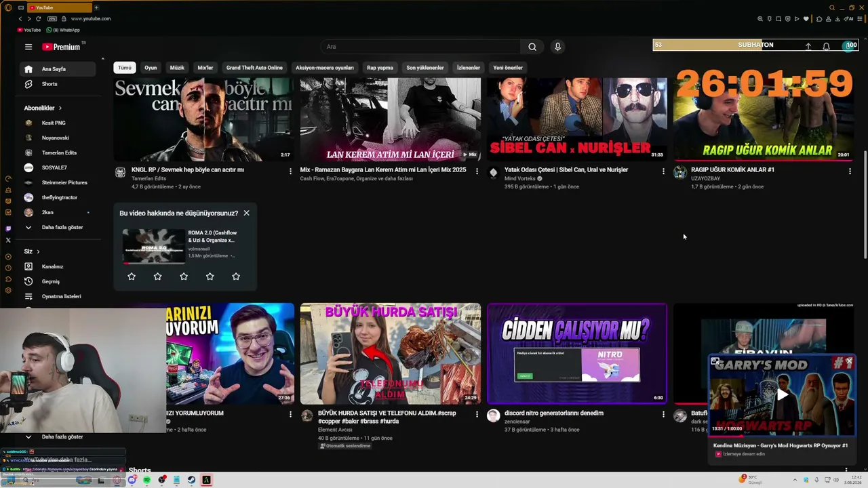Go to the YouTube Premium logo home
Screen dimensions: 868x488
(61, 47)
